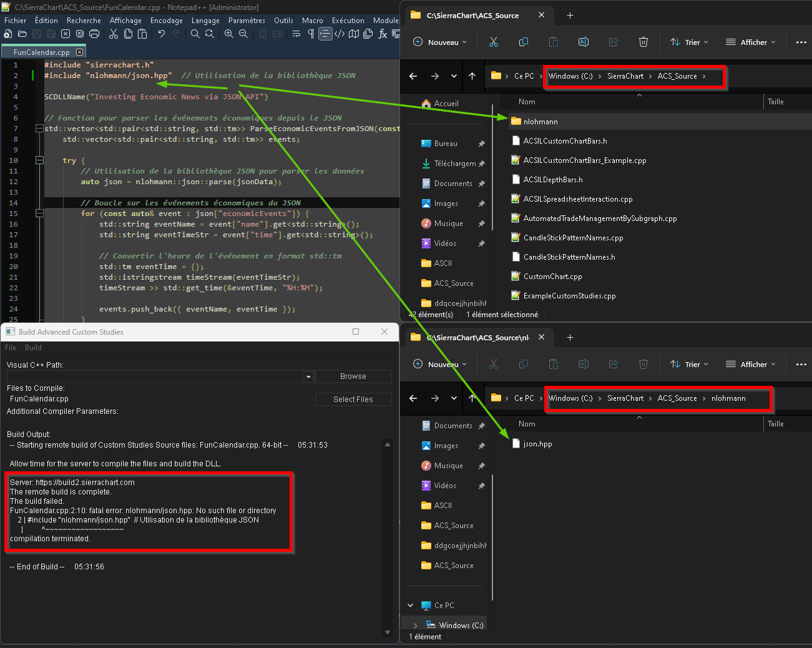Open the Visual C++ Path dropdown arrow
This screenshot has width=812, height=648.
[308, 376]
